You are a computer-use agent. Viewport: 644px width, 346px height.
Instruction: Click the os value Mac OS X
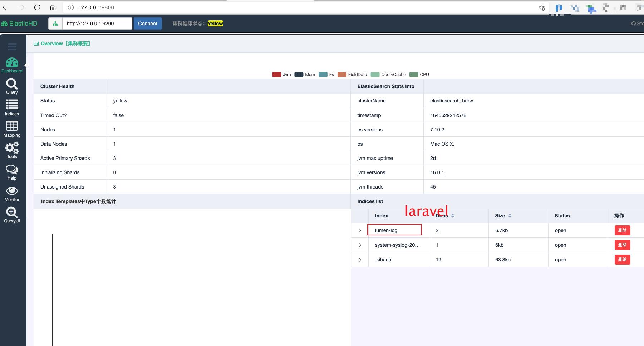[x=442, y=144]
